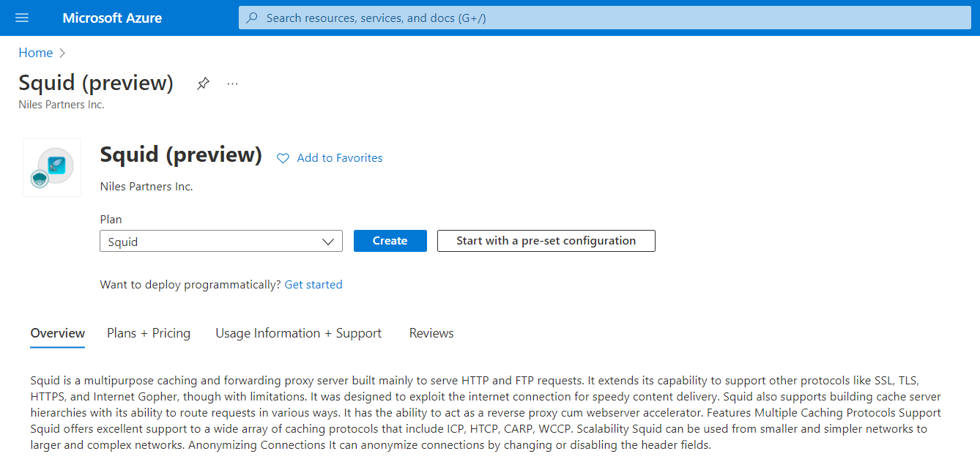980x462 pixels.
Task: Pin the Squid page to dashboard
Action: click(203, 83)
